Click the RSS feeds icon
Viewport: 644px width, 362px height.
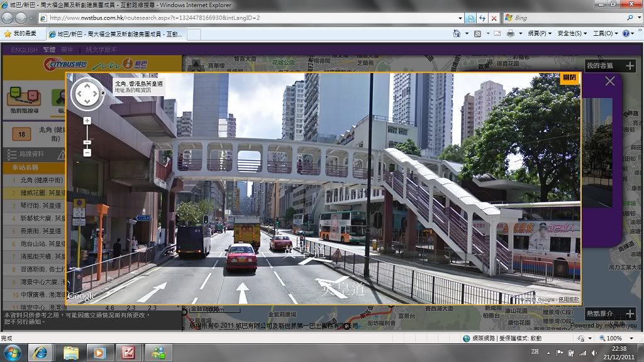coord(477,34)
